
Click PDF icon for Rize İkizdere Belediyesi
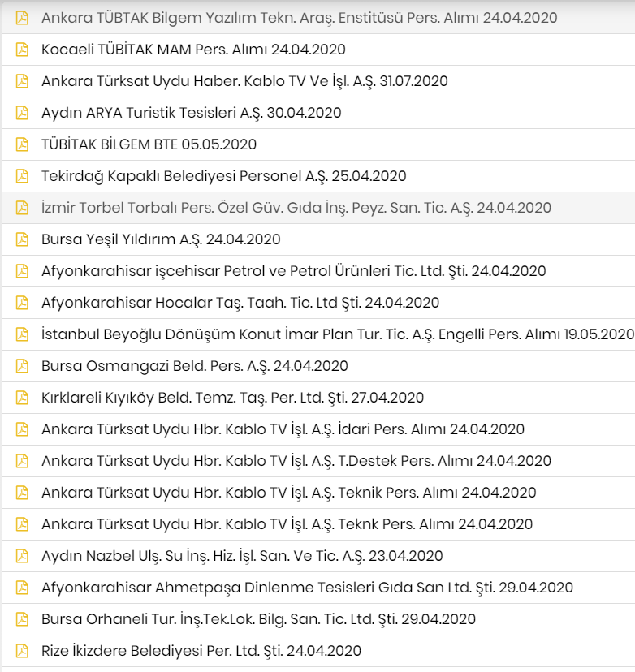(22, 651)
